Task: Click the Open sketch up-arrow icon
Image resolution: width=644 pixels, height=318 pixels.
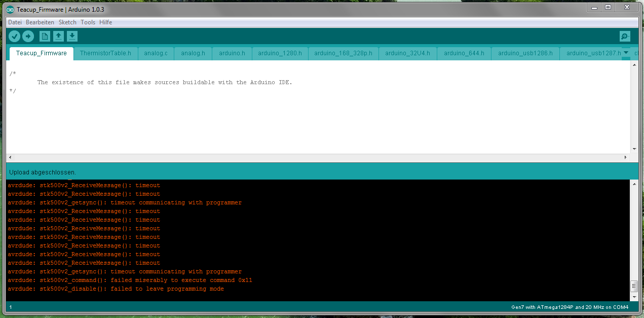Action: (59, 36)
